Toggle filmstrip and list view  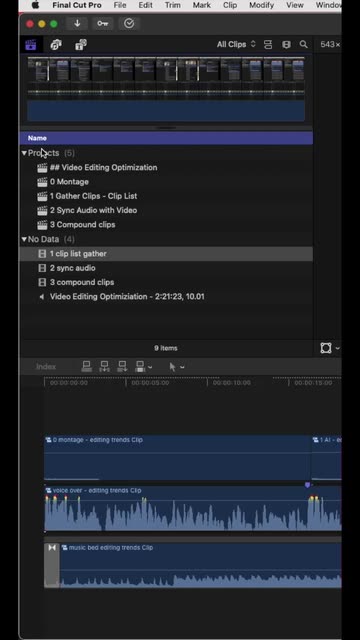[x=287, y=44]
